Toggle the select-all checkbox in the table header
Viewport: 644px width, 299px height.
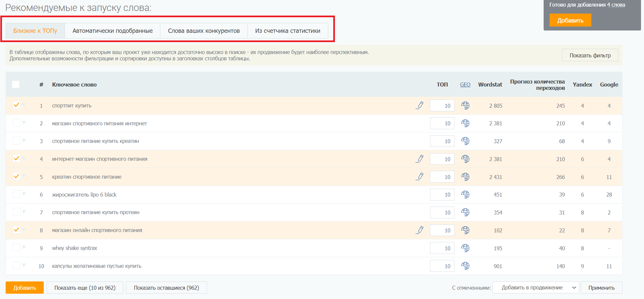[x=16, y=84]
